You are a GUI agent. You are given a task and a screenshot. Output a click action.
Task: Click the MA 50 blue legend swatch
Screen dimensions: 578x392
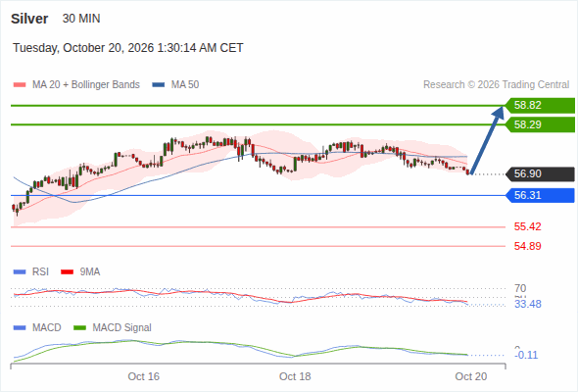pyautogui.click(x=159, y=85)
